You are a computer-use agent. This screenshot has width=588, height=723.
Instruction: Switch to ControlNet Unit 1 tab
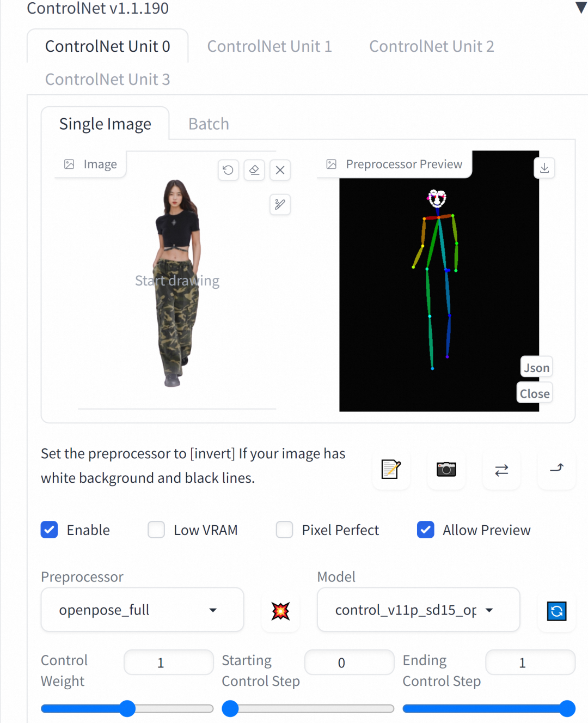pyautogui.click(x=269, y=46)
